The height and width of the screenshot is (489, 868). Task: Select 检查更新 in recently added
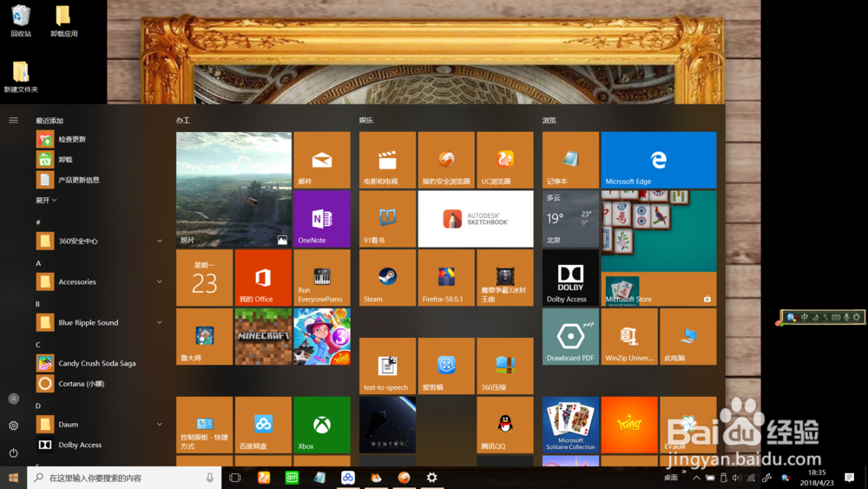click(x=100, y=139)
